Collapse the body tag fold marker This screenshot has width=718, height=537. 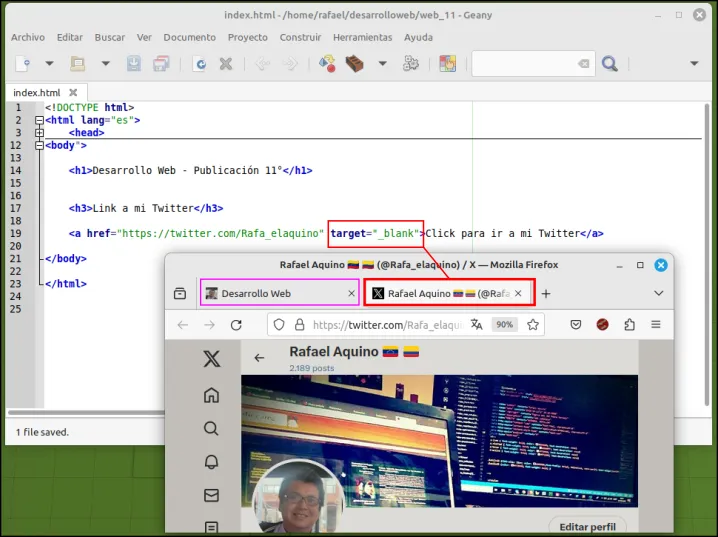[39, 146]
